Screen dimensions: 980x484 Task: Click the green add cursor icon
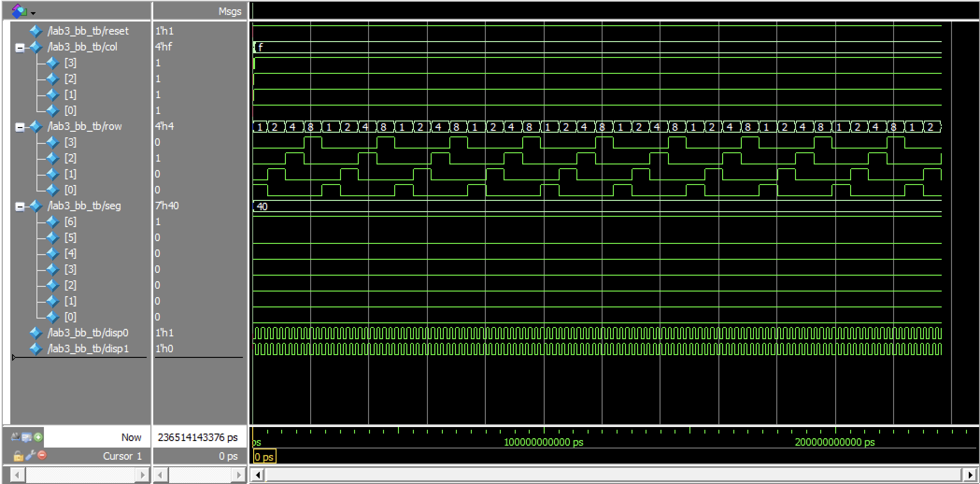[38, 437]
